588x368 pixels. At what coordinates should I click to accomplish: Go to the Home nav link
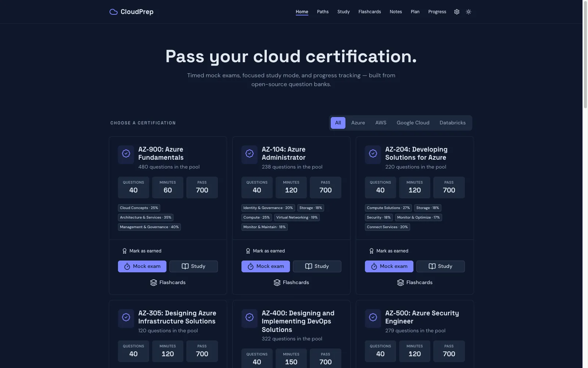coord(302,12)
